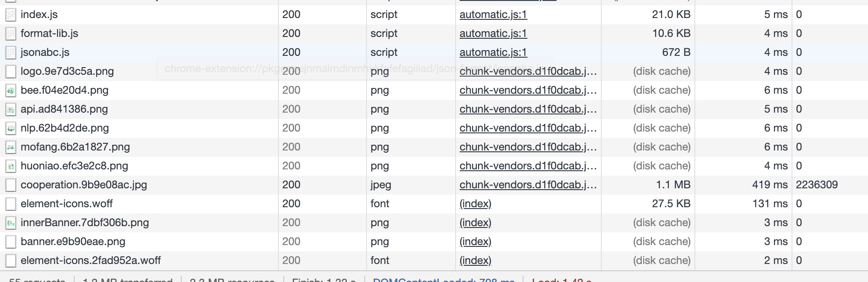The height and width of the screenshot is (282, 868).
Task: Select the element-icons.woff request name
Action: point(67,204)
